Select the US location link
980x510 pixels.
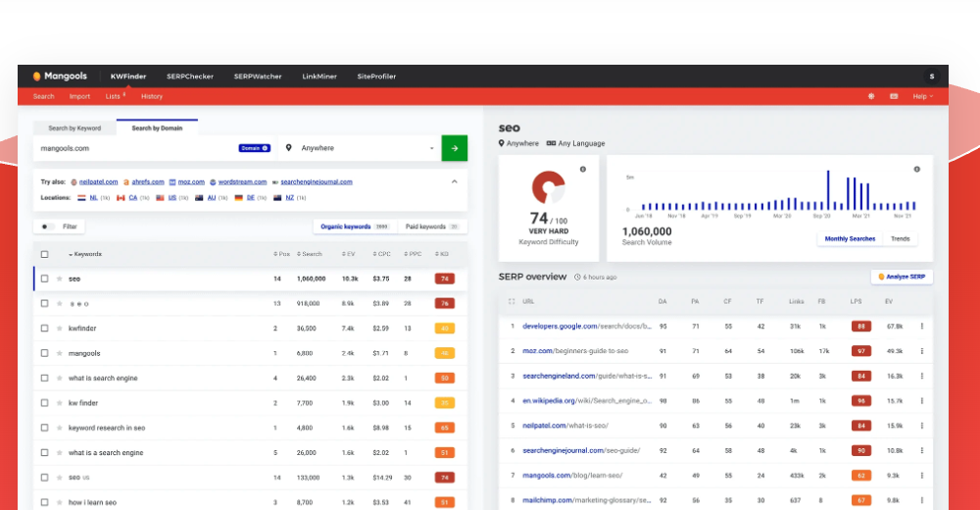click(171, 198)
